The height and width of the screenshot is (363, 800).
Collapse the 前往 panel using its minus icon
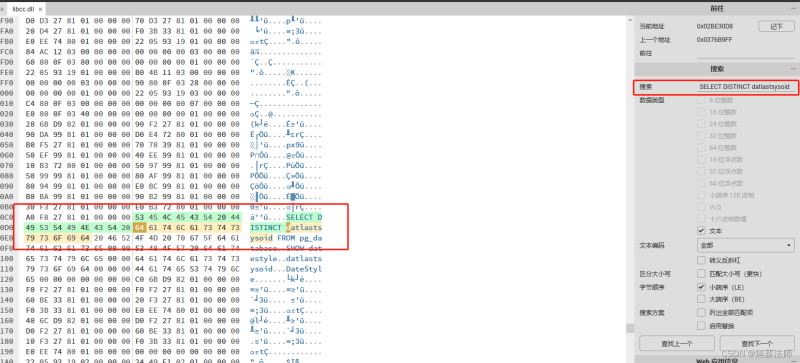tap(794, 9)
